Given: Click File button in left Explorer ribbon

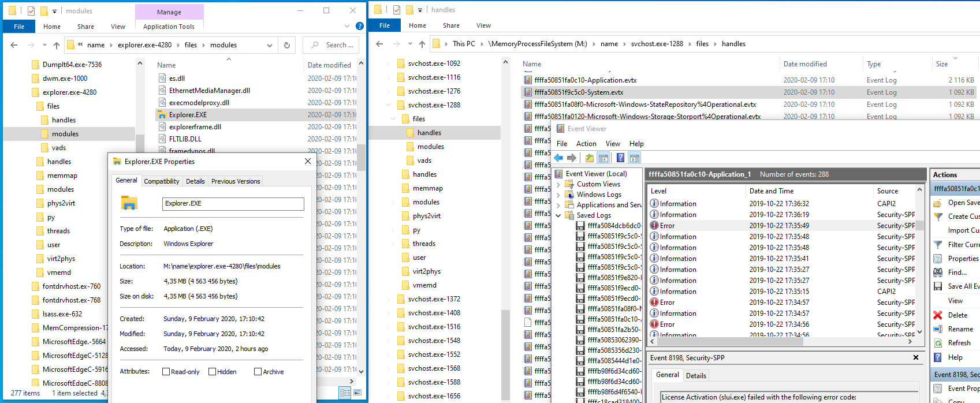Looking at the screenshot, I should pyautogui.click(x=19, y=27).
